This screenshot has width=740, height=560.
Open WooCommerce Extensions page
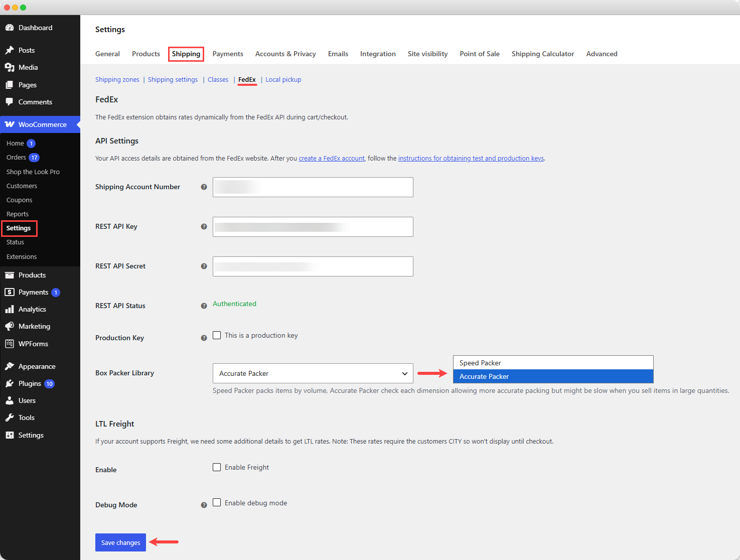coord(22,256)
